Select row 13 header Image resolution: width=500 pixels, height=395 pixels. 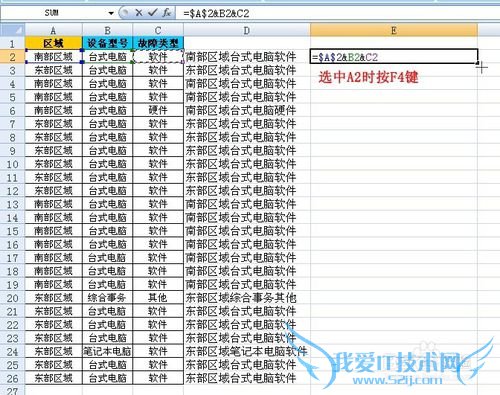12,204
